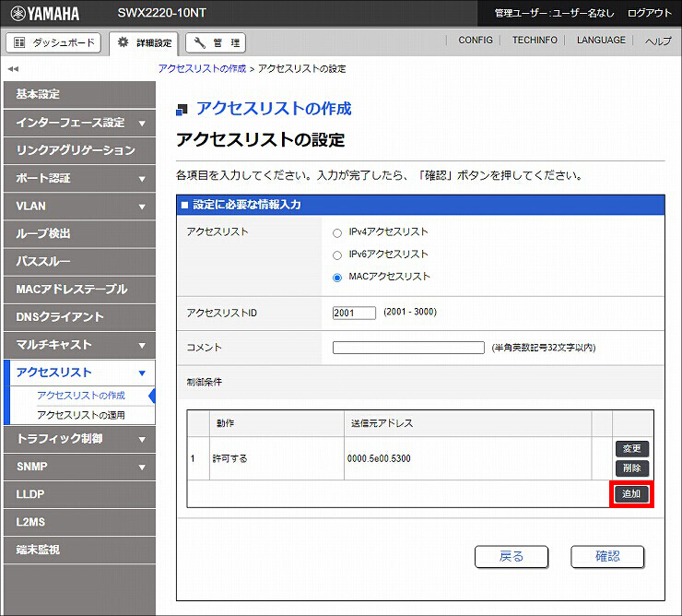Click the dashboard grid icon
Image resolution: width=682 pixels, height=616 pixels.
19,42
